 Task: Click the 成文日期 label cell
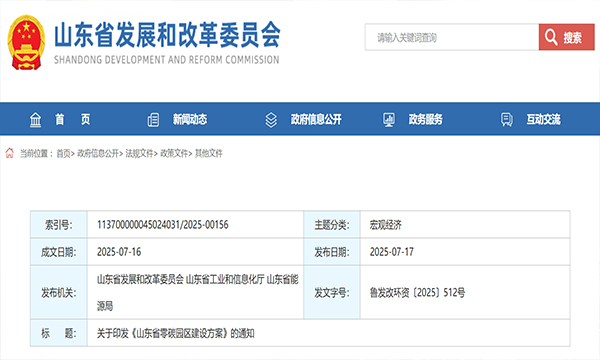(59, 252)
